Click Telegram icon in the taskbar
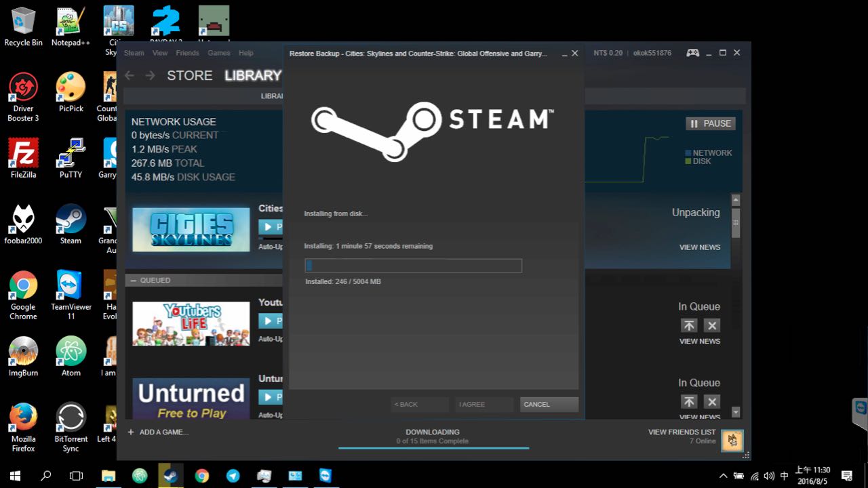Image resolution: width=868 pixels, height=488 pixels. tap(233, 476)
